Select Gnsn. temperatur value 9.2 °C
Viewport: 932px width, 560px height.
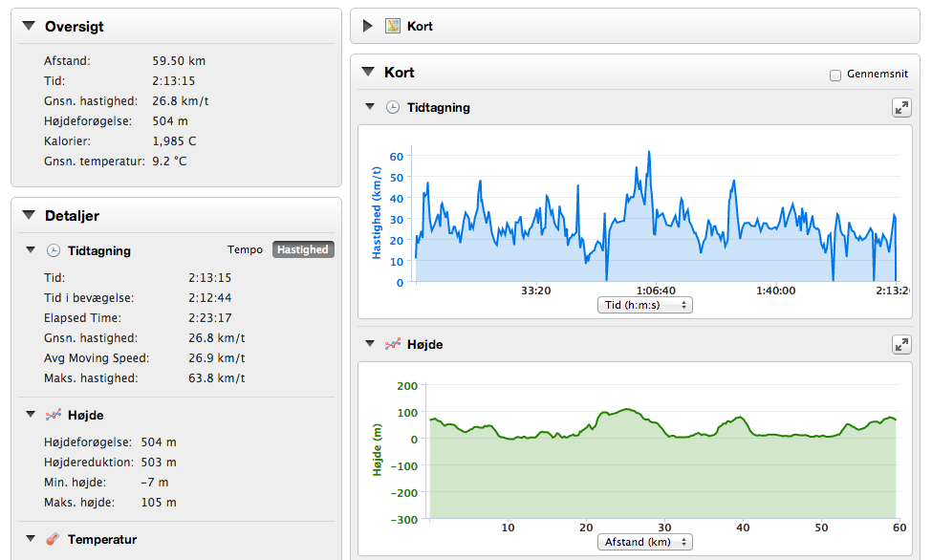click(x=169, y=162)
